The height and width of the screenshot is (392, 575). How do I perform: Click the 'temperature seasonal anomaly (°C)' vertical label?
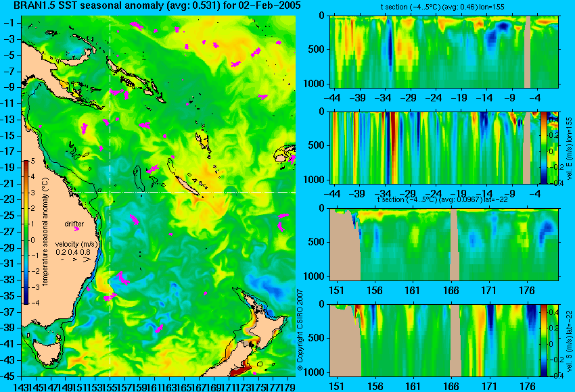tap(45, 232)
